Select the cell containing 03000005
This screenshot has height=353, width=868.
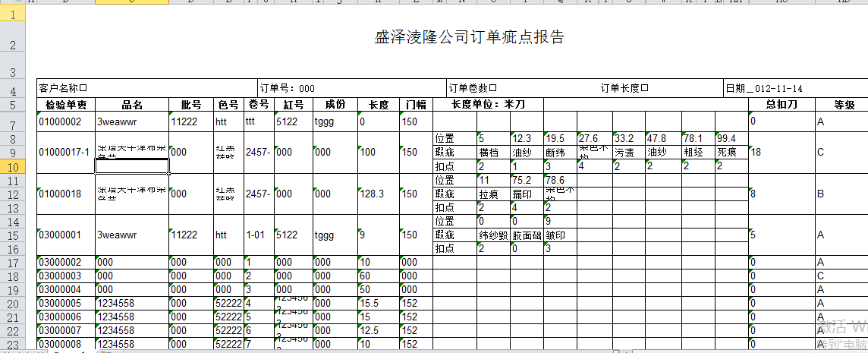66,303
